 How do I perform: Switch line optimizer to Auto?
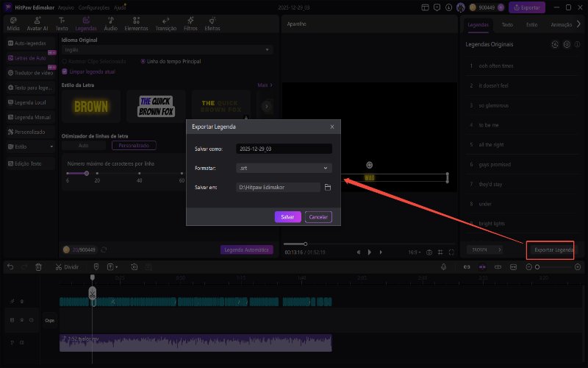coord(84,145)
